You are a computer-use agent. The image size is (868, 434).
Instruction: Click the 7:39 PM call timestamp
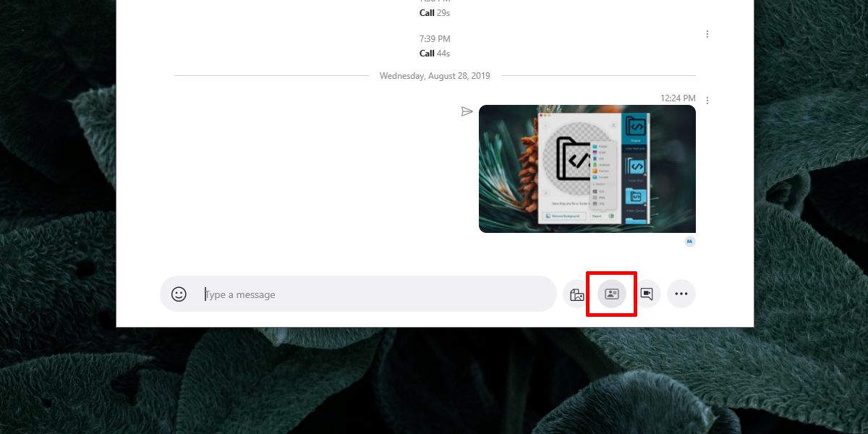pos(435,38)
